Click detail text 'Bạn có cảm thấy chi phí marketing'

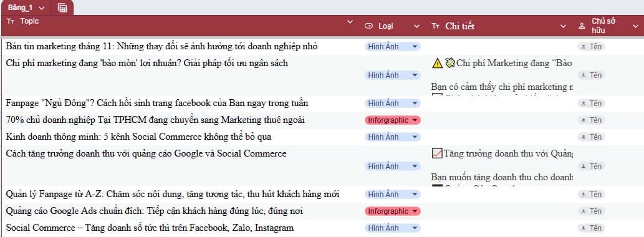[x=502, y=87]
